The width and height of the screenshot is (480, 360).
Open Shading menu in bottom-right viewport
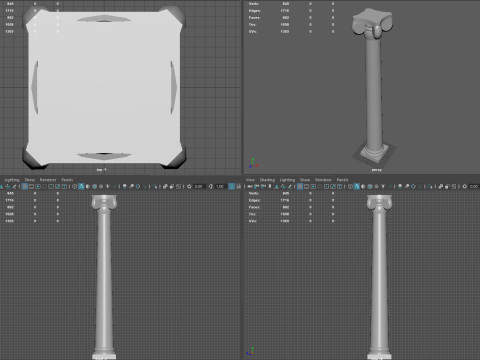point(267,180)
